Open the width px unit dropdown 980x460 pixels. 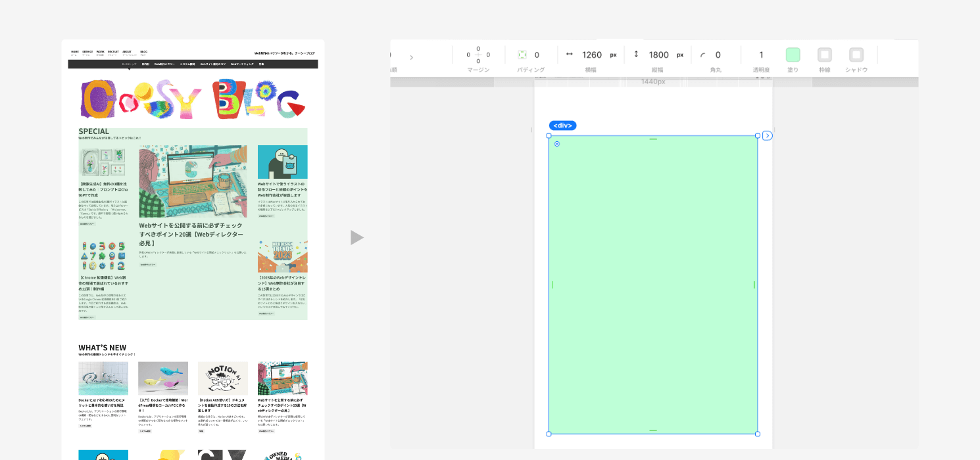click(613, 55)
